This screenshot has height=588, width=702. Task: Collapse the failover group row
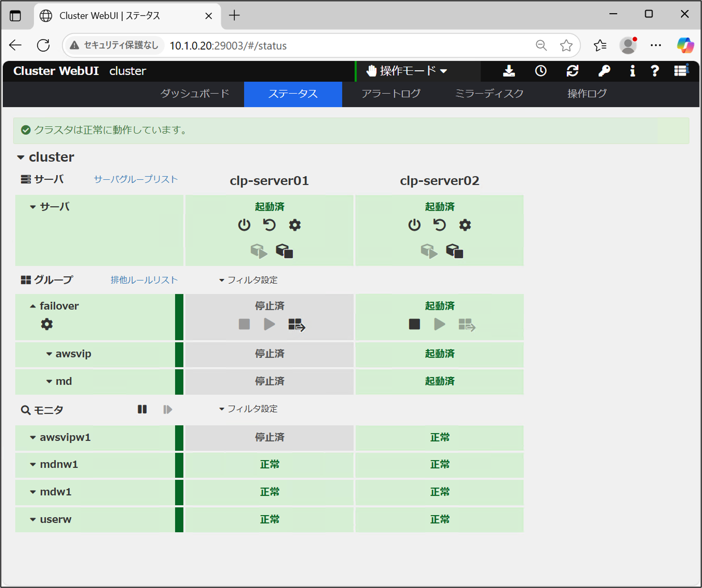[x=33, y=306]
